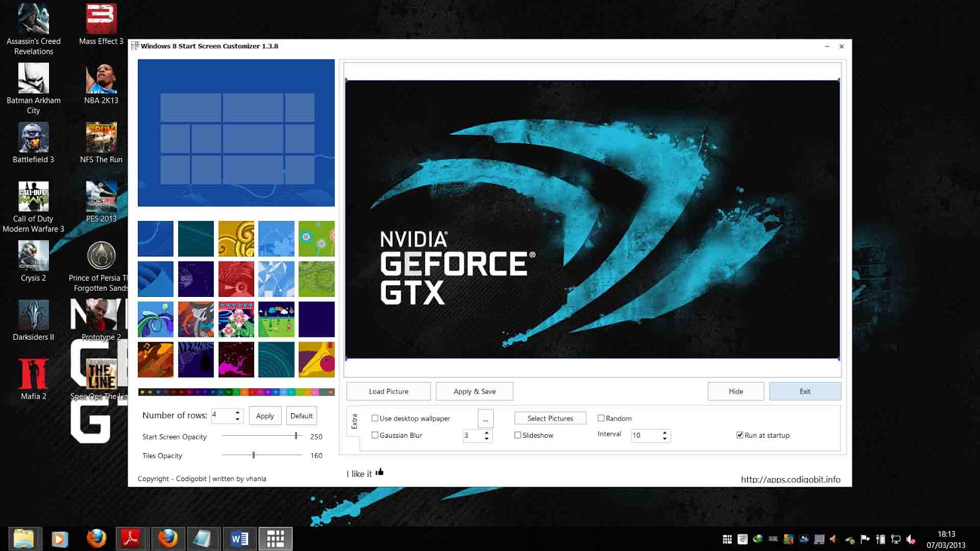Select the teal concentric circles thumbnail
980x551 pixels.
pos(276,359)
